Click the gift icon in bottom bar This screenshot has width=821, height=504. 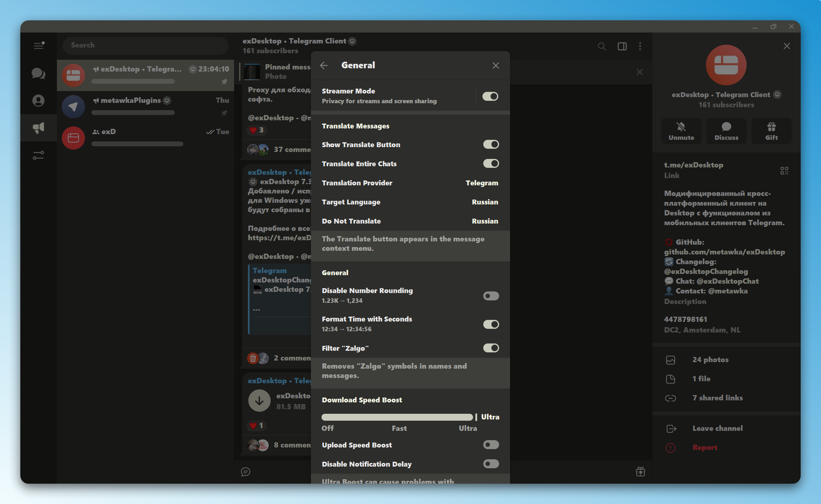[641, 471]
